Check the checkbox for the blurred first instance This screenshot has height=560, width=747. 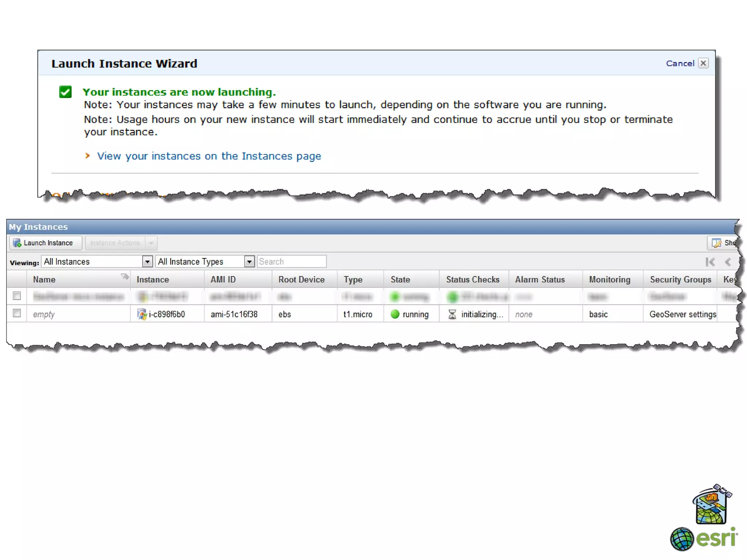[17, 296]
